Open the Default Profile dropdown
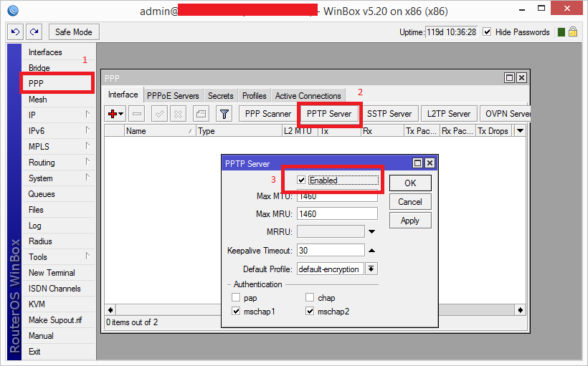 pos(371,269)
